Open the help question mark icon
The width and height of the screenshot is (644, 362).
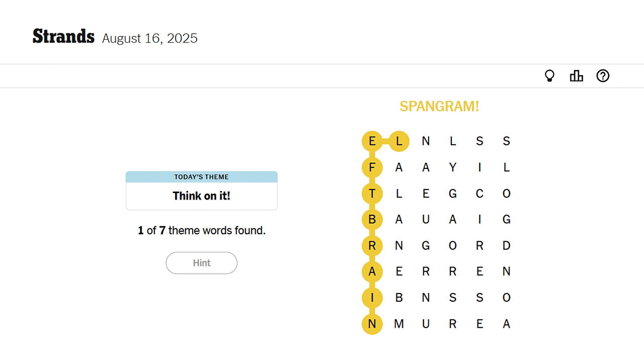pyautogui.click(x=603, y=76)
